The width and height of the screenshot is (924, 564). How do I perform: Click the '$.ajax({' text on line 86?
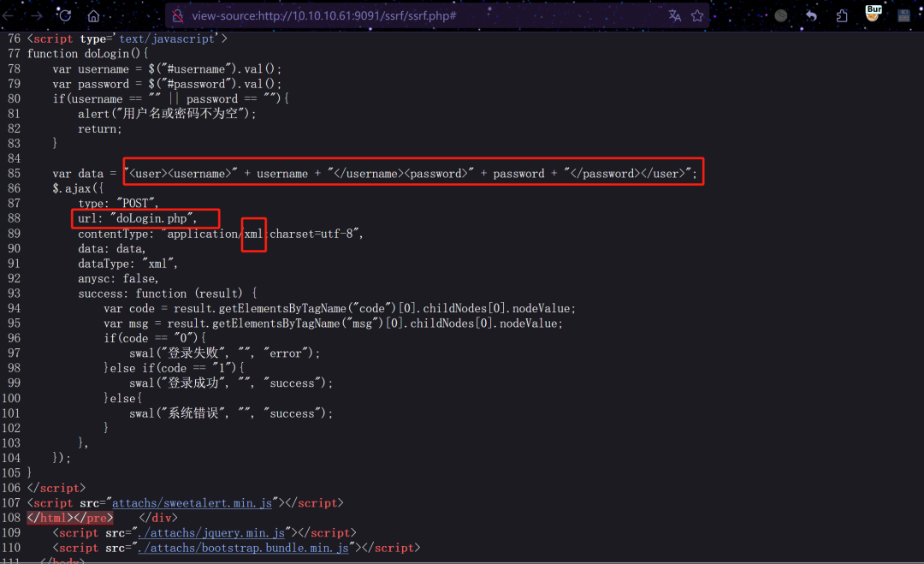(78, 188)
